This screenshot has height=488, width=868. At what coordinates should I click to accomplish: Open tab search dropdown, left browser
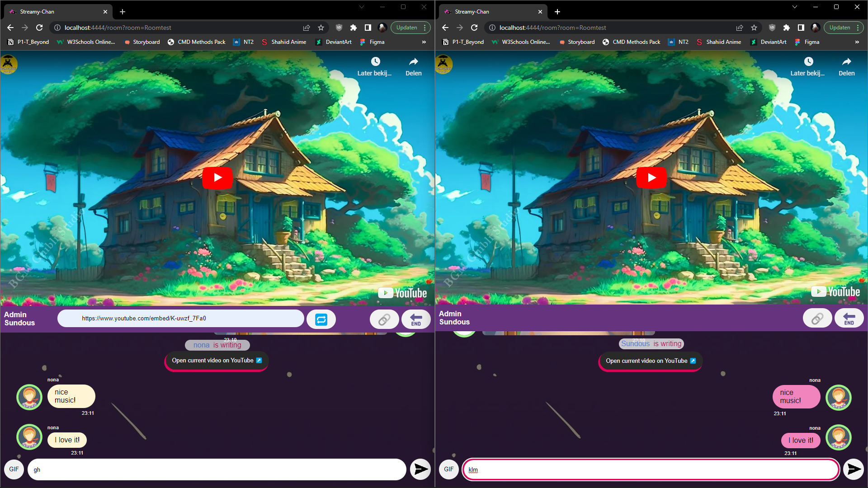click(x=362, y=7)
